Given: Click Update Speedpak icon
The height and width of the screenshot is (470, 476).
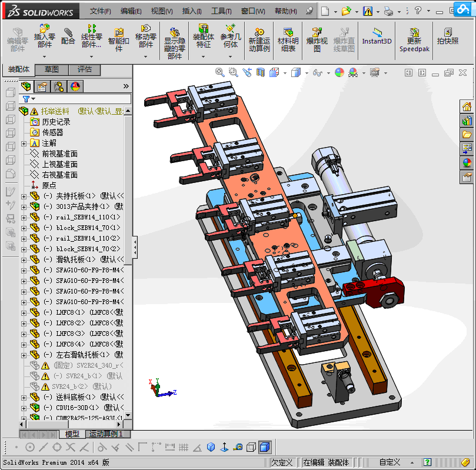Looking at the screenshot, I should (x=414, y=40).
